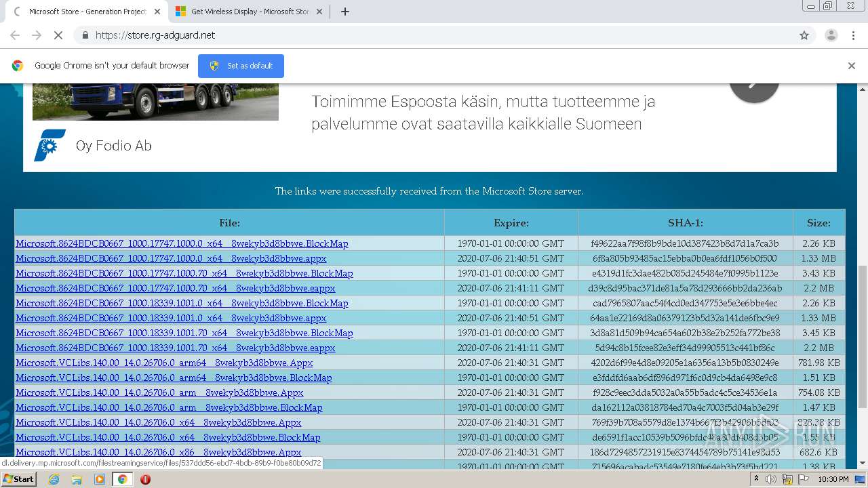Click the File: column header
The width and height of the screenshot is (868, 488).
click(x=229, y=222)
